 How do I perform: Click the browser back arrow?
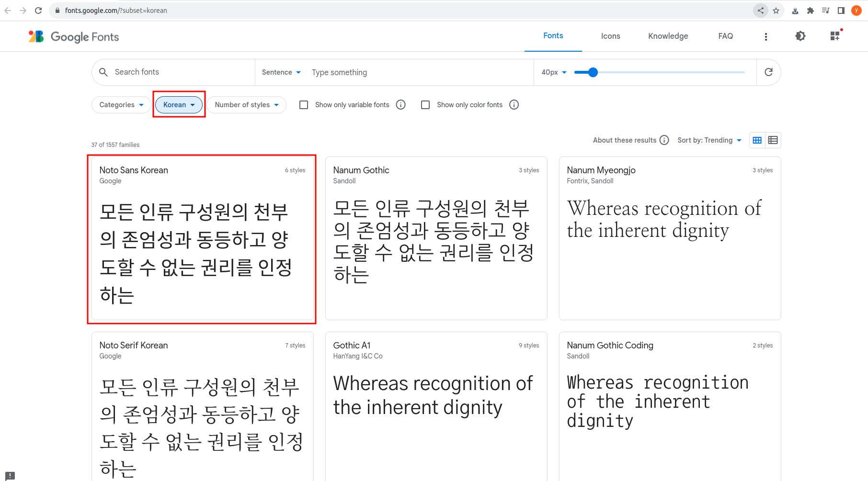[x=8, y=11]
